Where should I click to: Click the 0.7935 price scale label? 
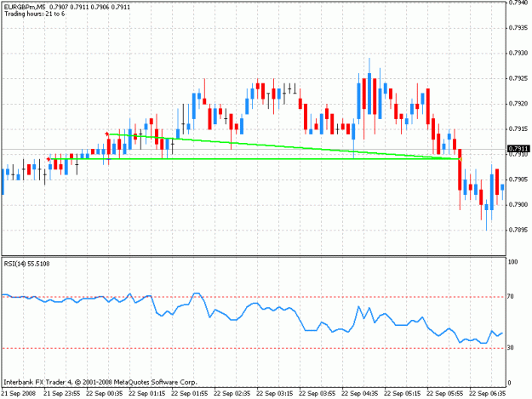(518, 28)
